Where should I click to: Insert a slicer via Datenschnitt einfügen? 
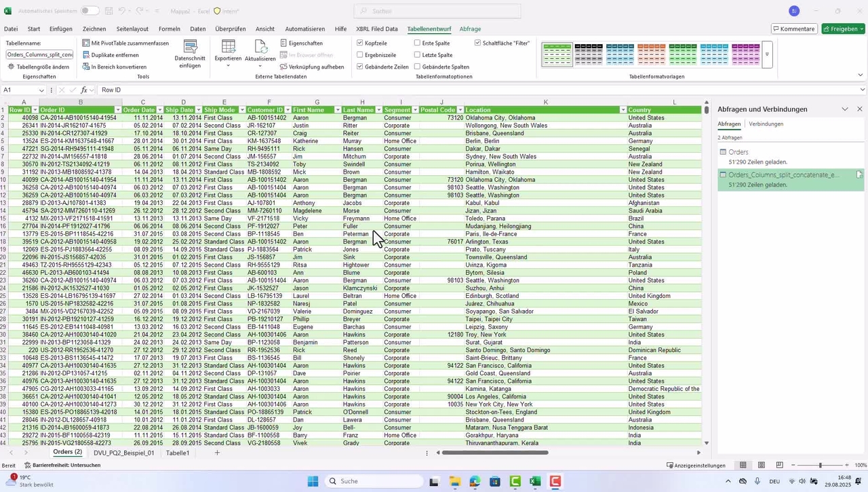point(190,54)
